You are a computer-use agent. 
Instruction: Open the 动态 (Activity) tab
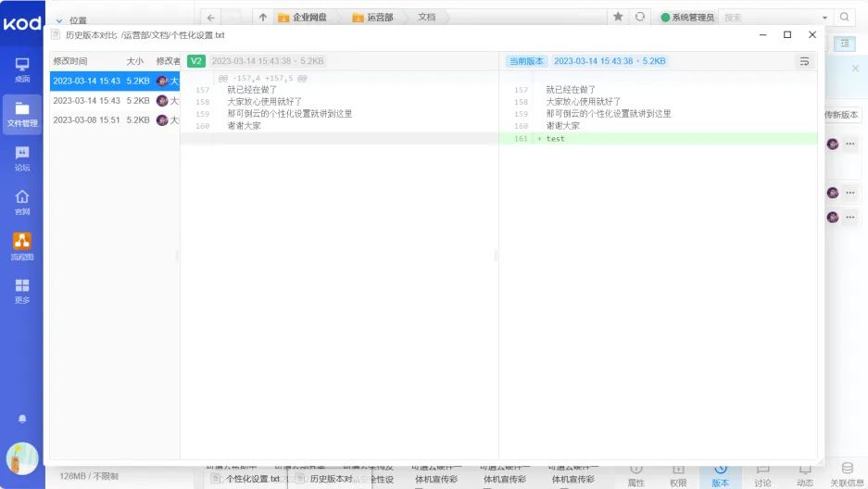[x=805, y=476]
